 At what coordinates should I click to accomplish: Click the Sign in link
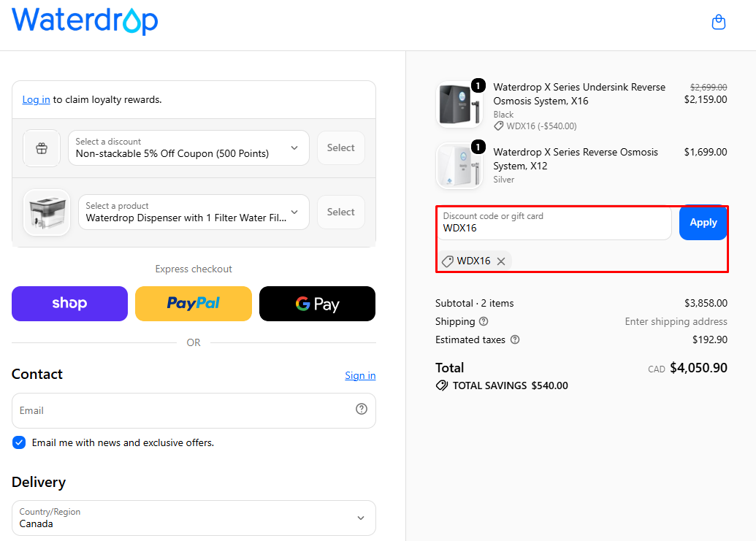click(x=360, y=375)
